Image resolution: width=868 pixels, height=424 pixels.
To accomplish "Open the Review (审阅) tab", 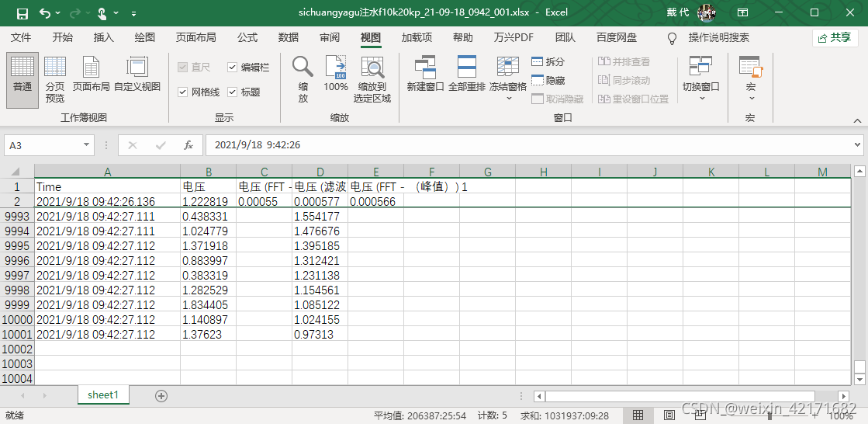I will pyautogui.click(x=330, y=38).
